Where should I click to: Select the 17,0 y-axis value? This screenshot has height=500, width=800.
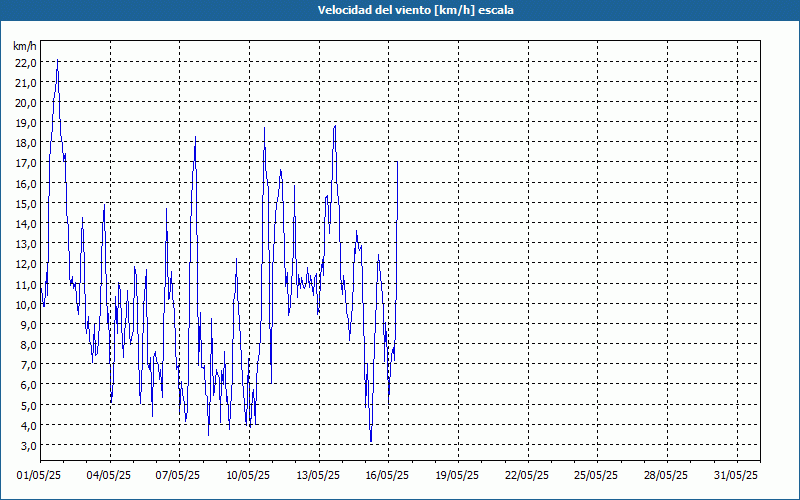click(26, 163)
